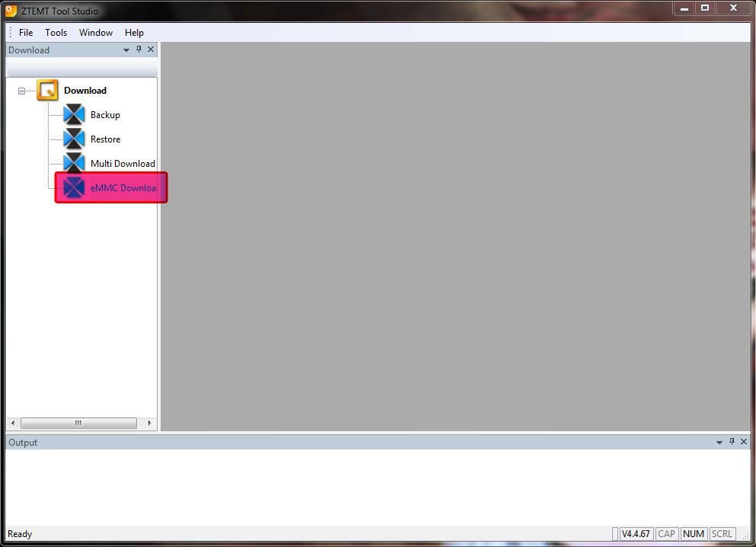The height and width of the screenshot is (547, 756).
Task: Click the Output panel title text
Action: pyautogui.click(x=23, y=443)
